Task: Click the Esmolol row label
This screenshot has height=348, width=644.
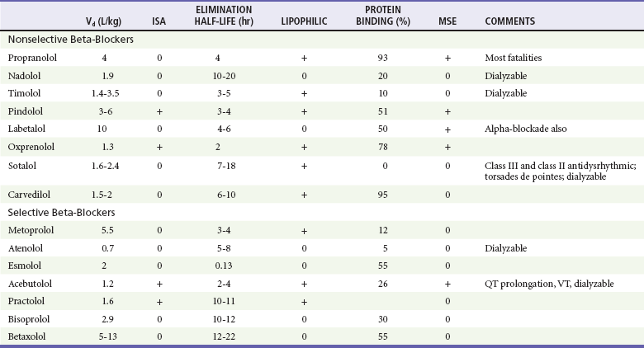Action: click(x=23, y=266)
